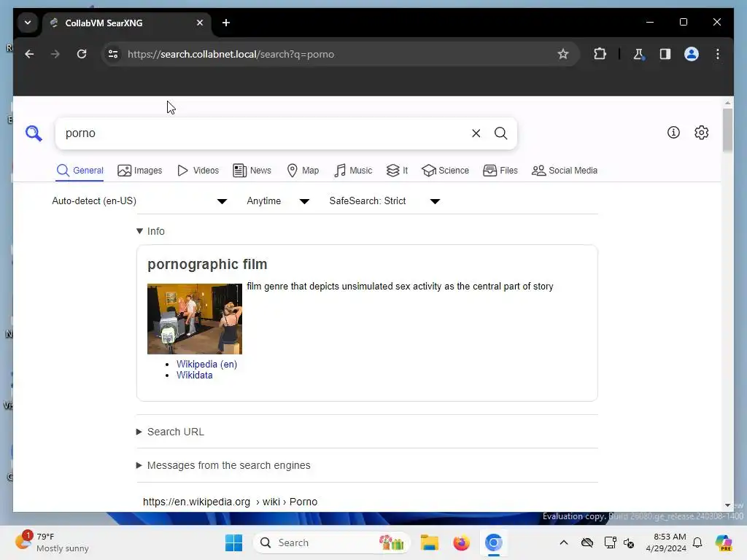Open the clock showing 8:53 AM
Viewport: 747px width, 560px height.
[x=666, y=542]
